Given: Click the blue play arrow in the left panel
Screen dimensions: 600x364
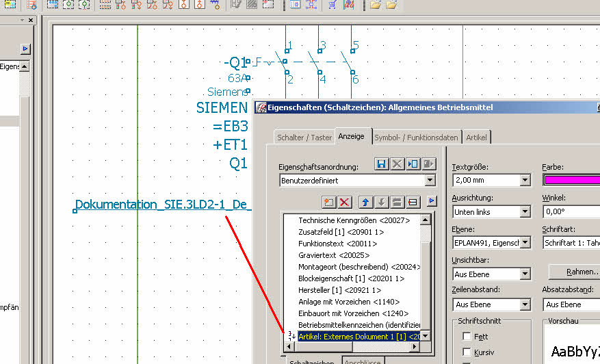Looking at the screenshot, I should click(x=25, y=49).
